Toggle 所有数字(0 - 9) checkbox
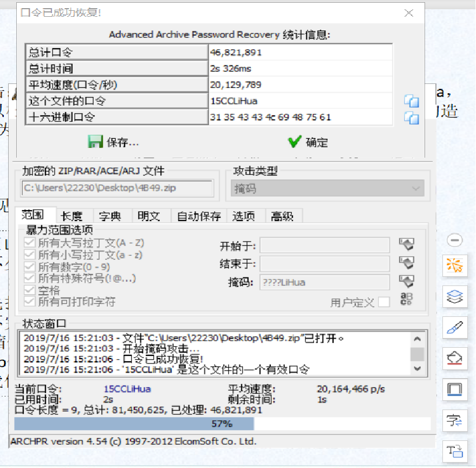The width and height of the screenshot is (476, 468). click(29, 266)
